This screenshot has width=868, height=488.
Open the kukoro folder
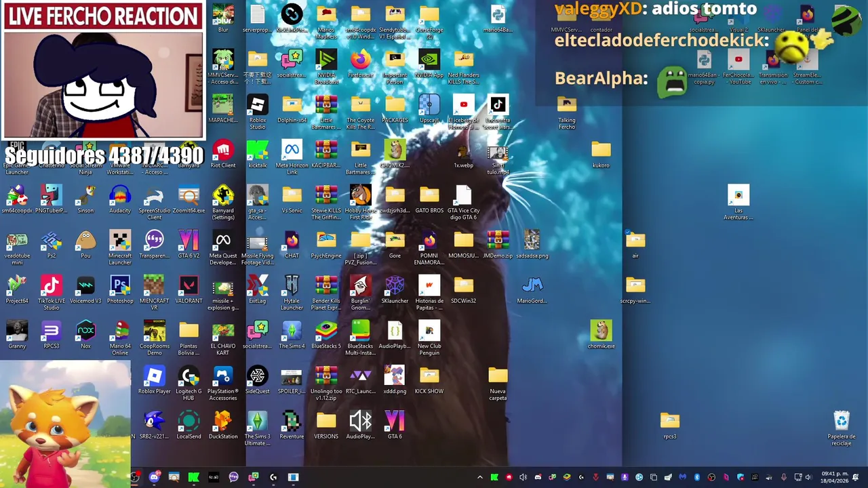tap(601, 154)
